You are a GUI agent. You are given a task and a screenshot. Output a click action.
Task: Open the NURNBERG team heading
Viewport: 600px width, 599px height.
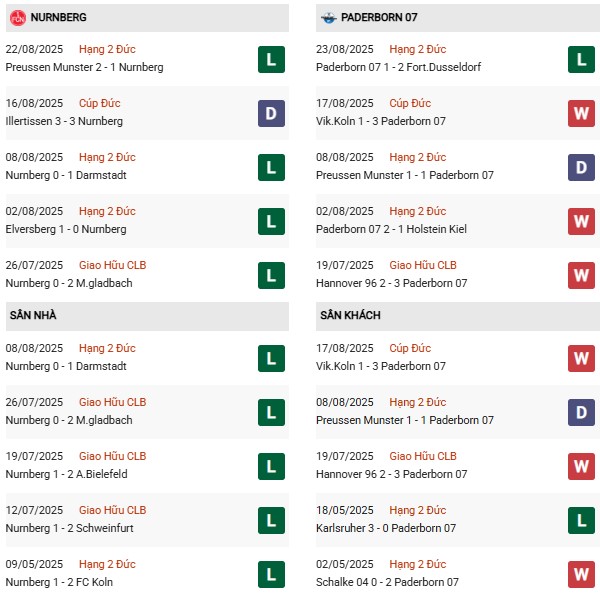[x=58, y=17]
